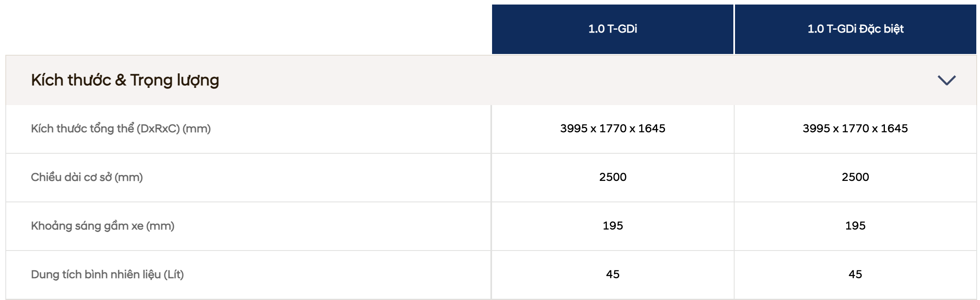Click ground clearance 195 in 1.0 T-GDi column
This screenshot has height=300, width=980.
click(613, 226)
